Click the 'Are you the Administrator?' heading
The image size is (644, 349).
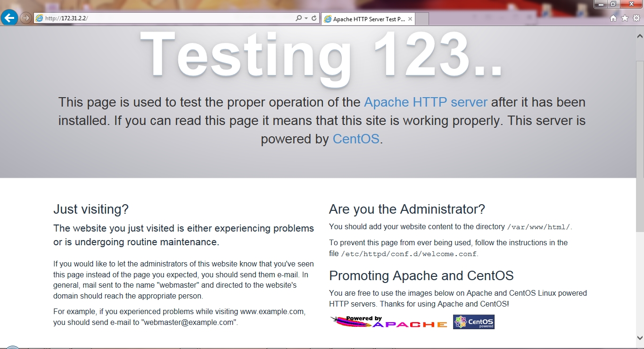(407, 209)
